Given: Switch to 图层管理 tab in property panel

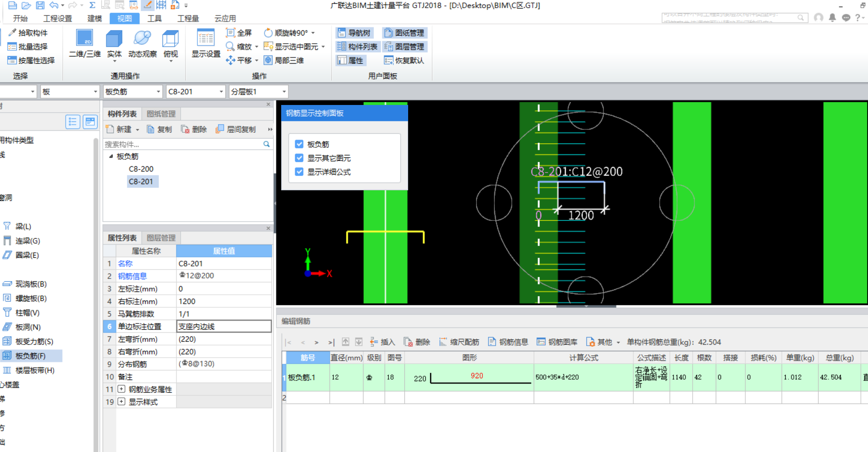Looking at the screenshot, I should coord(161,238).
